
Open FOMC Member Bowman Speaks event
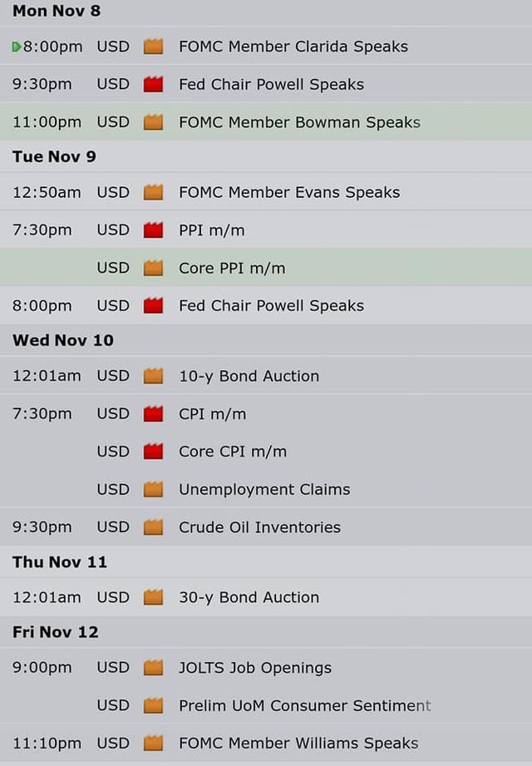coord(266,121)
